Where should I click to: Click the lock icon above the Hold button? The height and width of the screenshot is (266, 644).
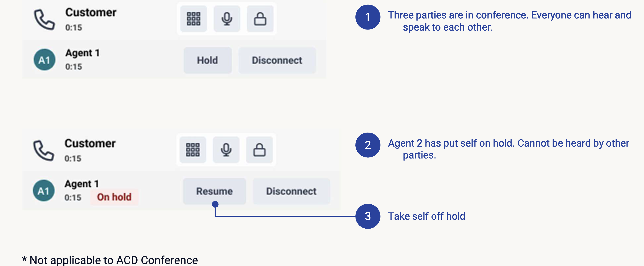pyautogui.click(x=260, y=19)
